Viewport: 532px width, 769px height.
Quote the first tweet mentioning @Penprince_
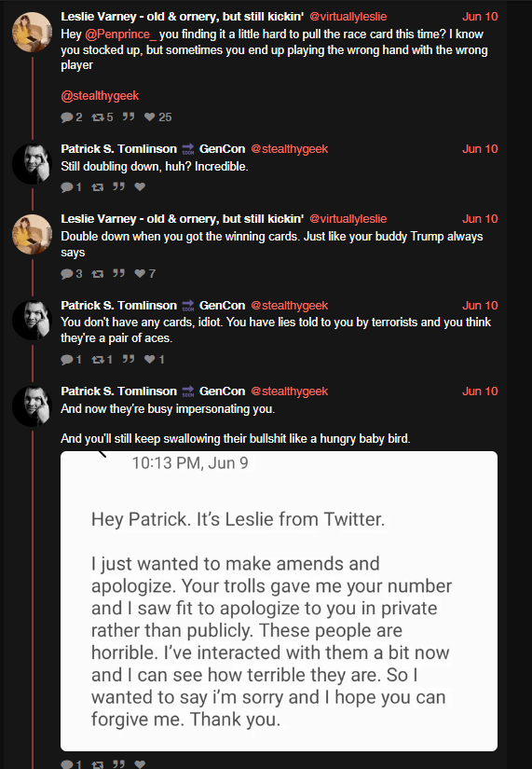tap(129, 117)
